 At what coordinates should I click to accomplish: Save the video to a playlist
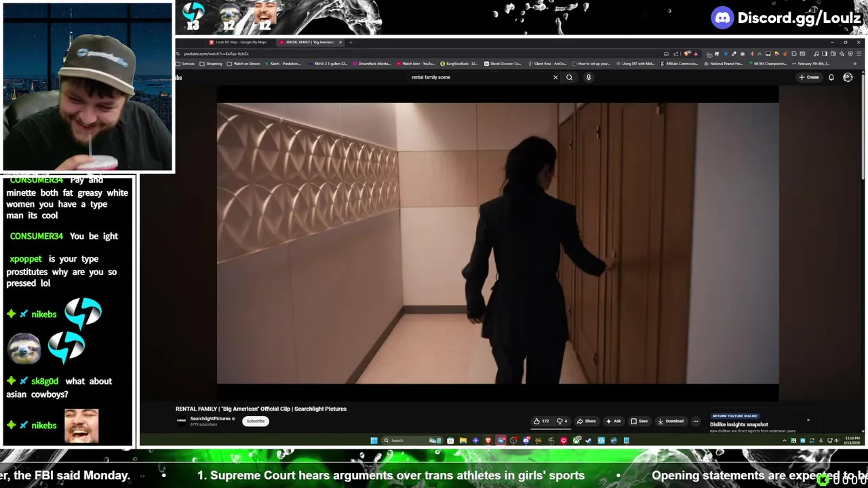click(639, 421)
